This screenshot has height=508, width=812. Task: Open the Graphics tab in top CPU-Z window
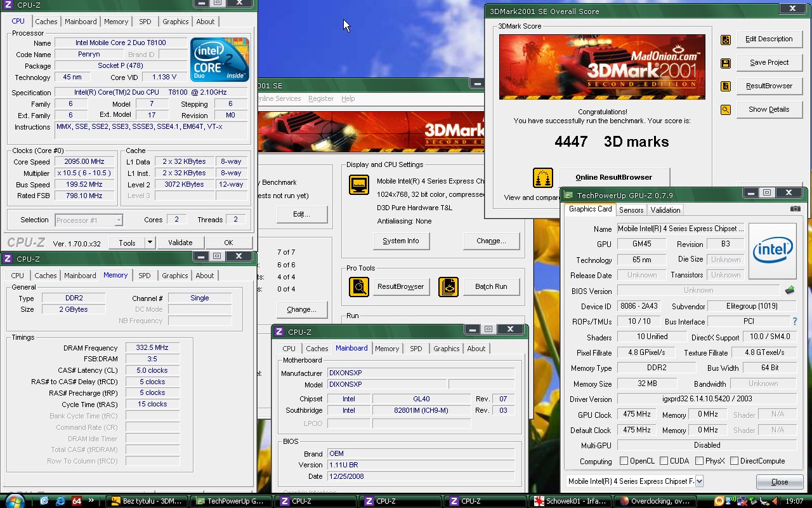(x=176, y=22)
